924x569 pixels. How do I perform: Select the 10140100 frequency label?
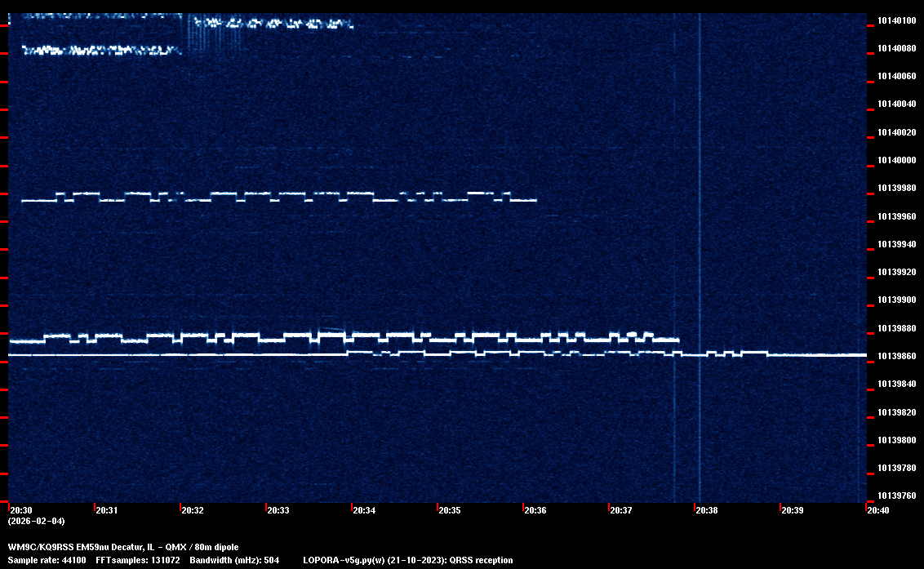tap(895, 20)
